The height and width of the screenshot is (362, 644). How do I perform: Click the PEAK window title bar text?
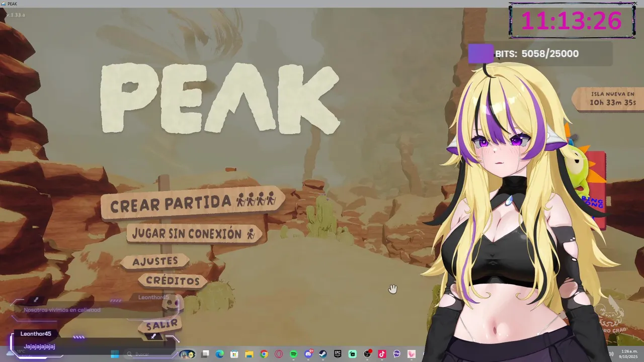(13, 4)
